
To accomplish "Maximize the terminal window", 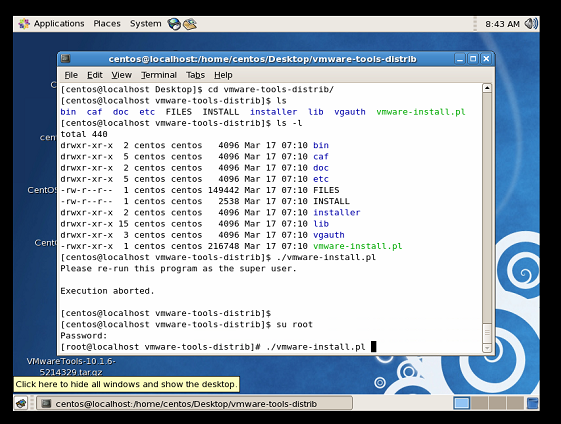I will click(x=473, y=59).
